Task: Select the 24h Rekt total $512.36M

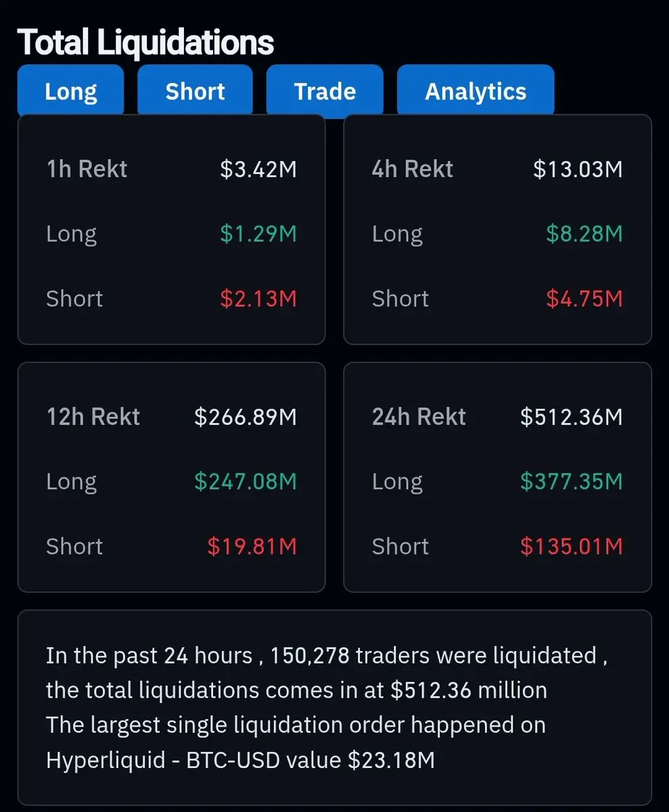Action: click(572, 417)
